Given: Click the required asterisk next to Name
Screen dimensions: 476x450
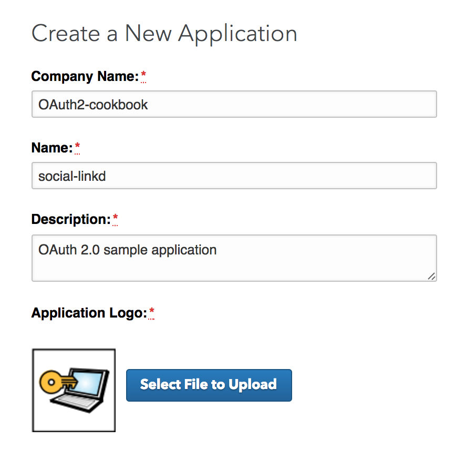Looking at the screenshot, I should coord(77,147).
